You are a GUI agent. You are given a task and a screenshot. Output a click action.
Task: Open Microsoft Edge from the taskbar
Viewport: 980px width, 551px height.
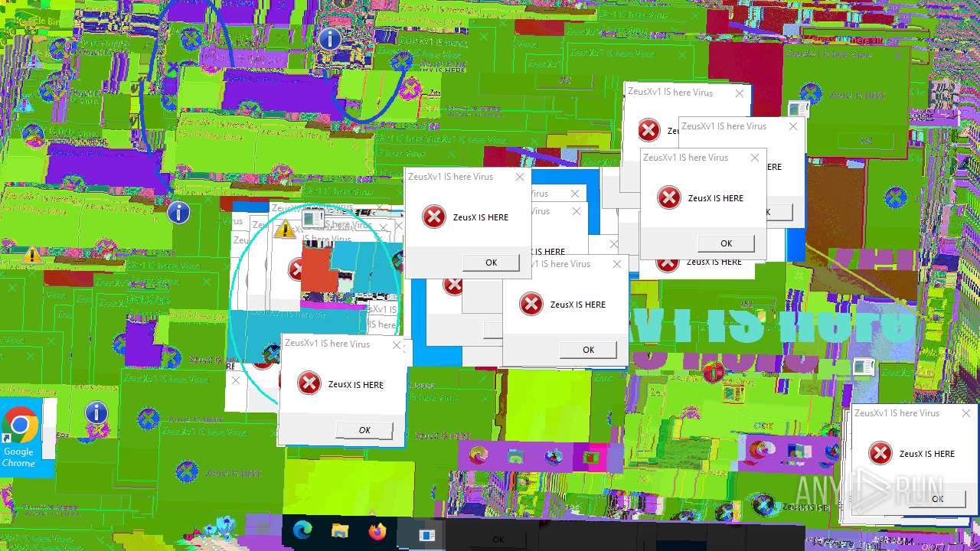pyautogui.click(x=302, y=532)
